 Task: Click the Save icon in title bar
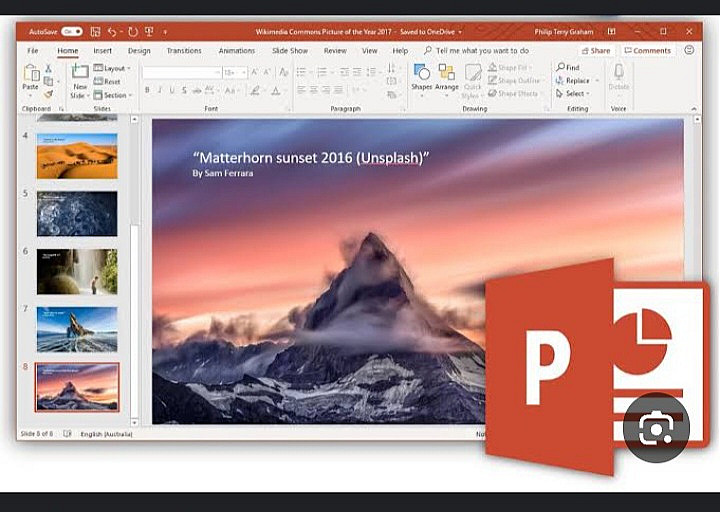click(96, 32)
